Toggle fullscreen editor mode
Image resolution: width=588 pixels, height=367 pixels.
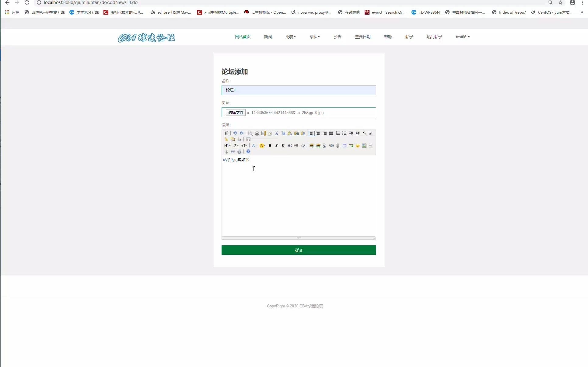tap(248, 139)
